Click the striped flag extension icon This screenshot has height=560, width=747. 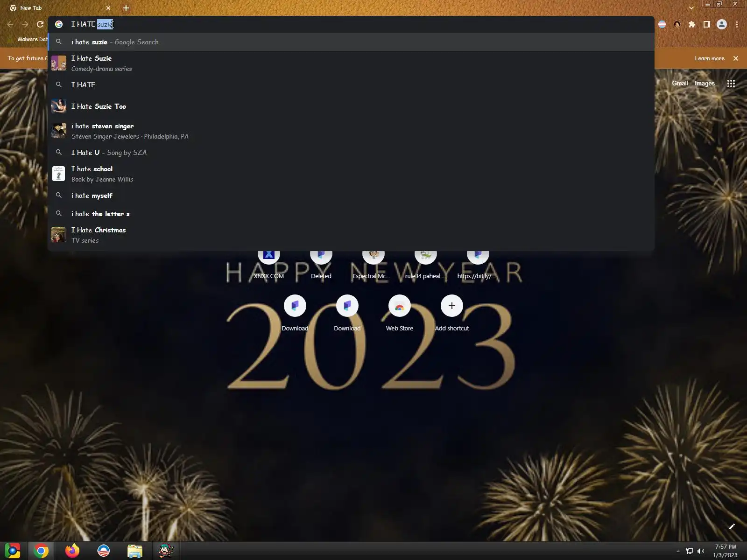[x=662, y=24]
